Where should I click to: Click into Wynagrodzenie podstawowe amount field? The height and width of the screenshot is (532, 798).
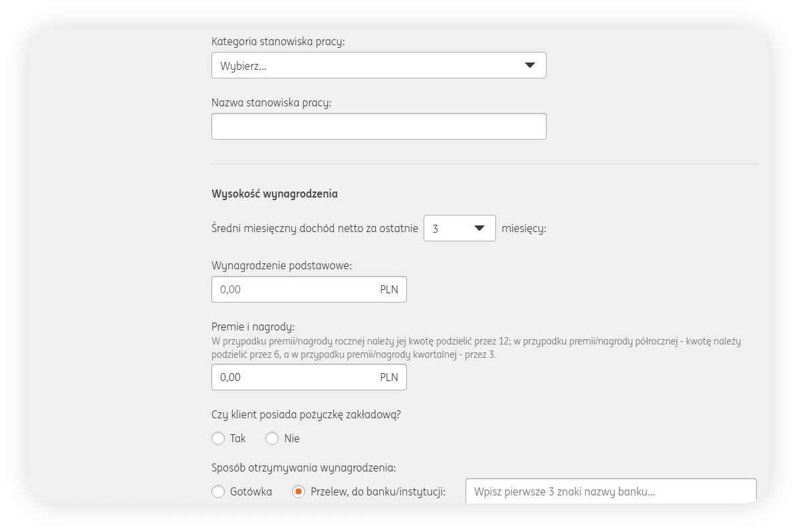point(293,290)
